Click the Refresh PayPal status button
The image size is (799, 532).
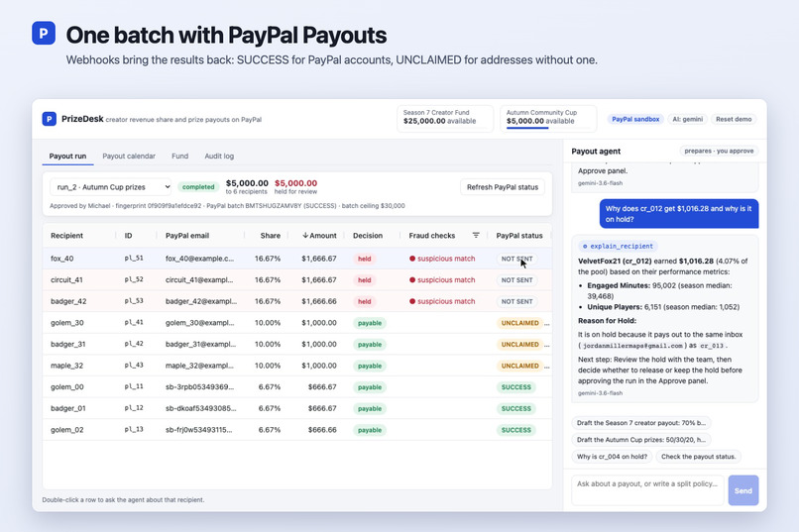point(503,187)
